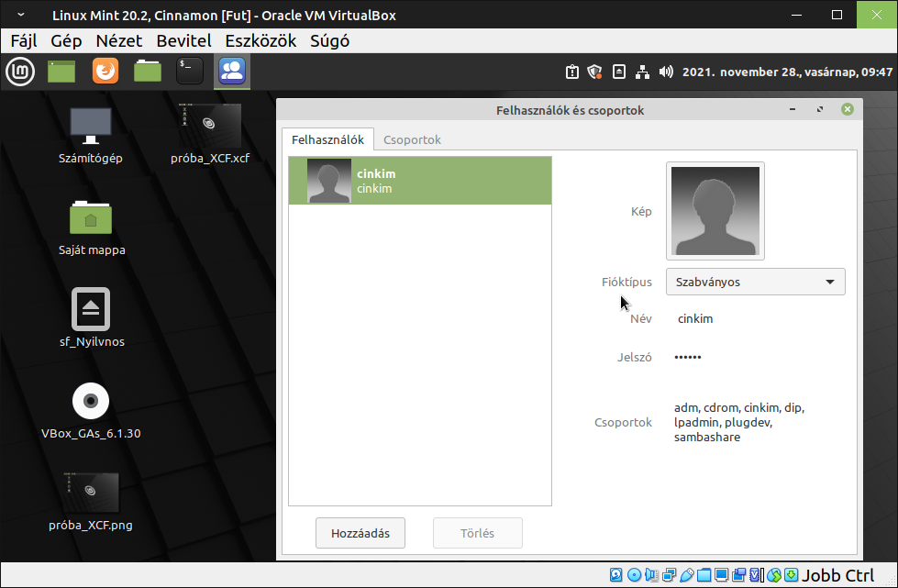
Task: Switch to the Csoportok tab
Action: coord(413,139)
